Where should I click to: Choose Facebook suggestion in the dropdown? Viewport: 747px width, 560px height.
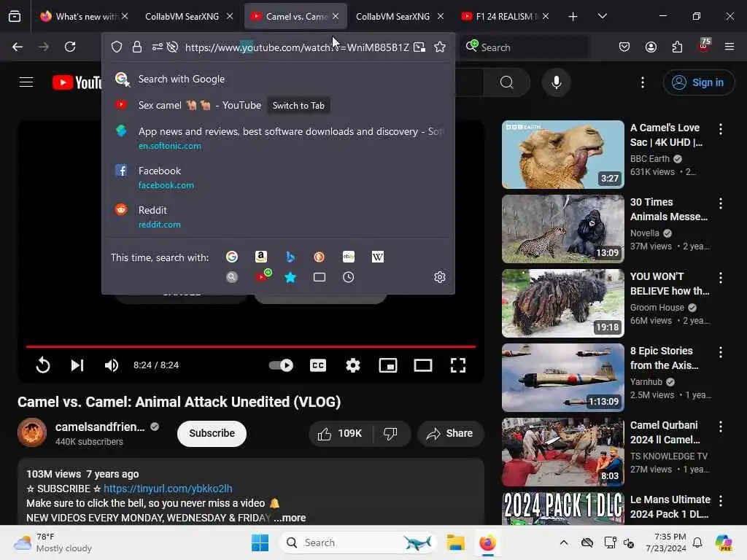point(278,177)
